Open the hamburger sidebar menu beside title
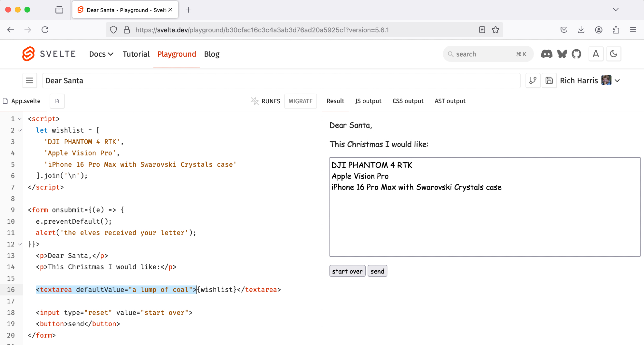 (29, 80)
